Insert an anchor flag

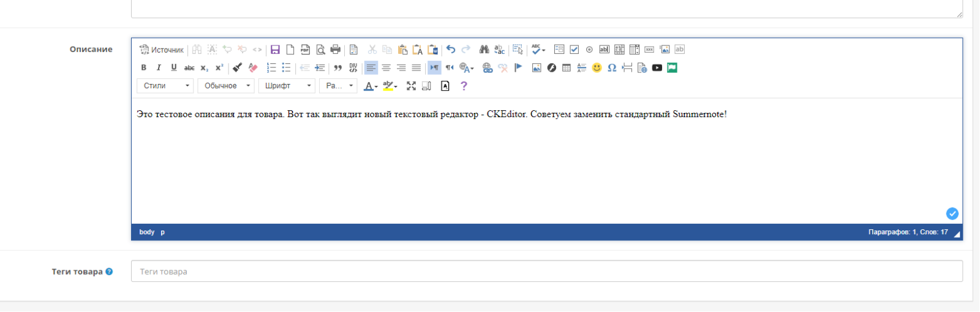518,68
